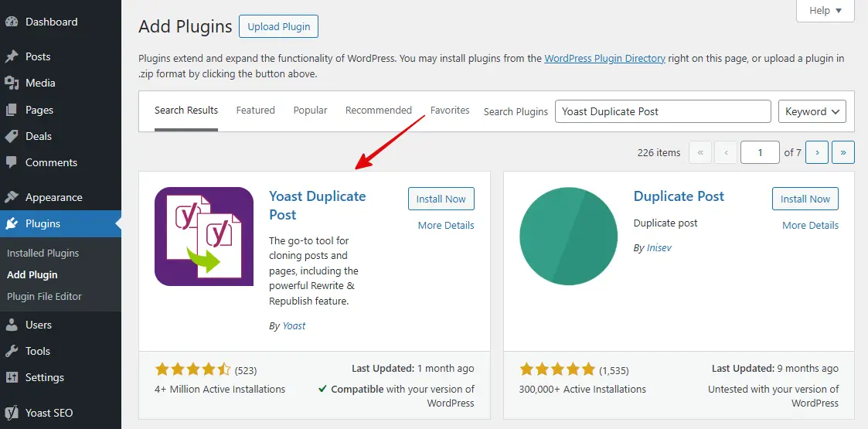Viewport: 868px width, 429px height.
Task: Open the Appearance menu label
Action: (53, 198)
